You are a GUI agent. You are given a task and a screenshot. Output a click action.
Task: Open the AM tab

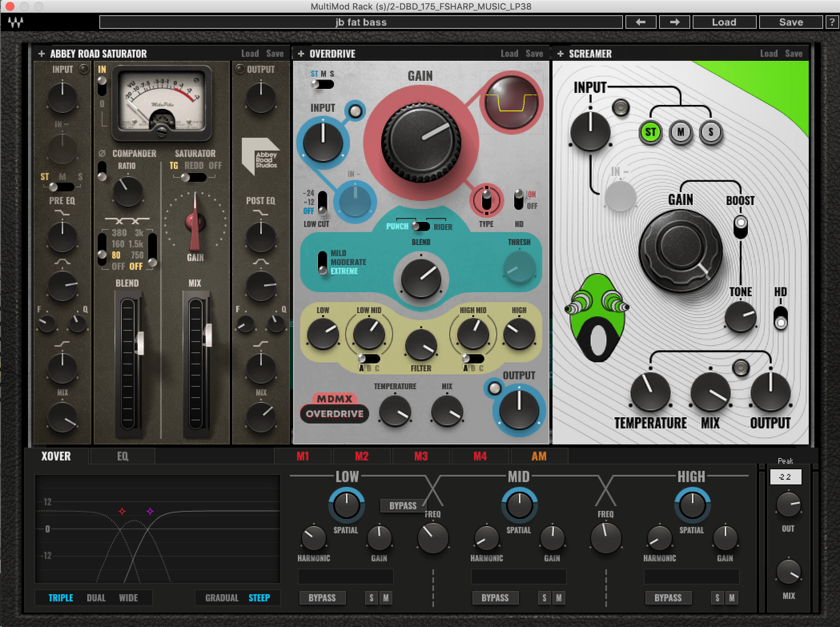click(x=539, y=456)
